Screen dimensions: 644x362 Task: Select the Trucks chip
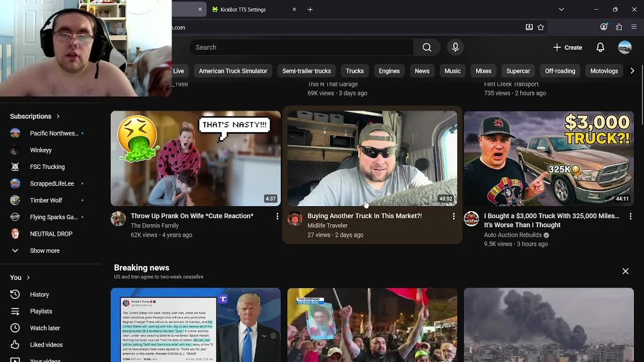tap(355, 71)
